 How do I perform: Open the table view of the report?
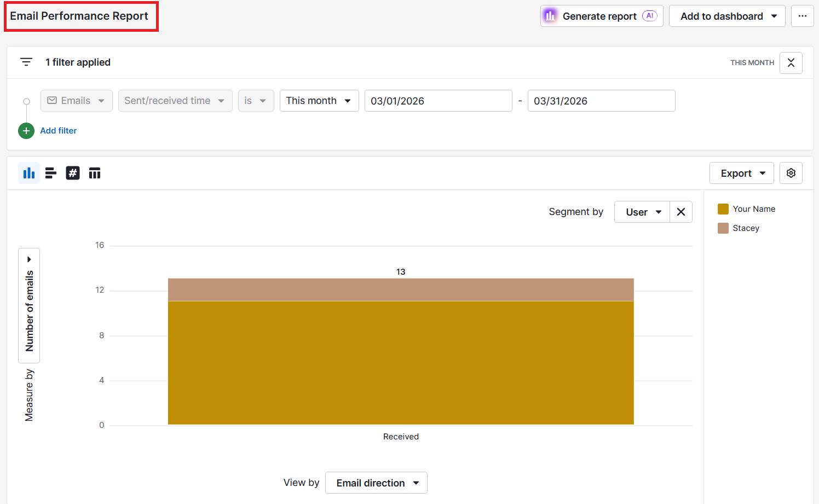click(95, 173)
